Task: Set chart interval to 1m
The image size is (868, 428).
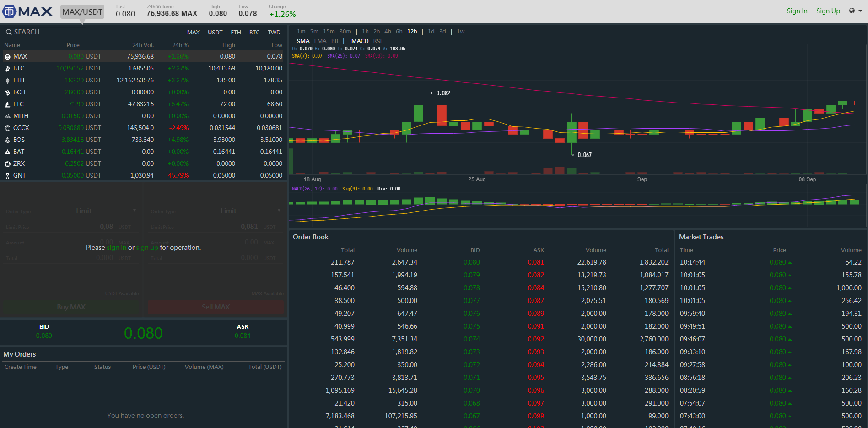Action: 301,32
